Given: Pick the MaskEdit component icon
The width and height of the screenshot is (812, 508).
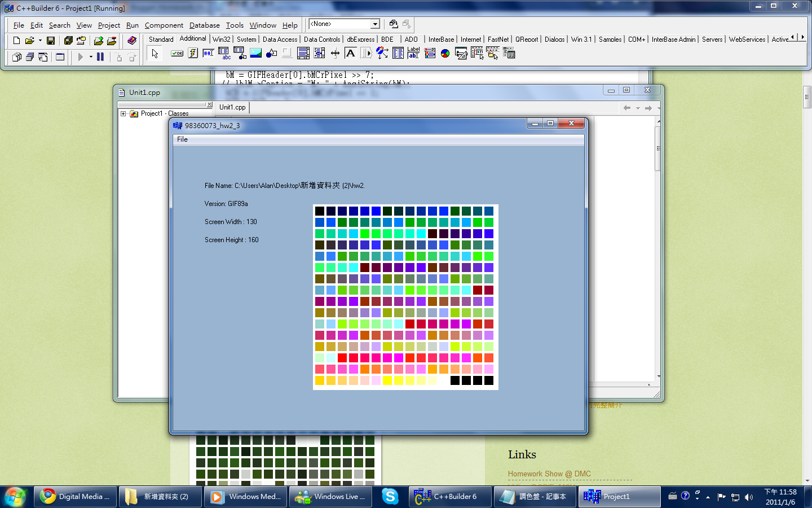Looking at the screenshot, I should click(208, 54).
